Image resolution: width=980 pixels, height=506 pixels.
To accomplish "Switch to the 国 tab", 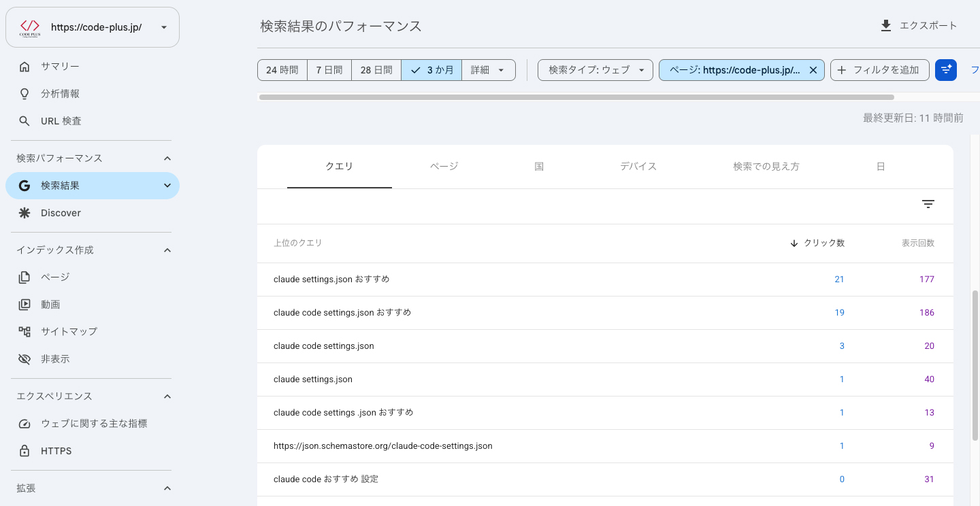I will pos(539,167).
